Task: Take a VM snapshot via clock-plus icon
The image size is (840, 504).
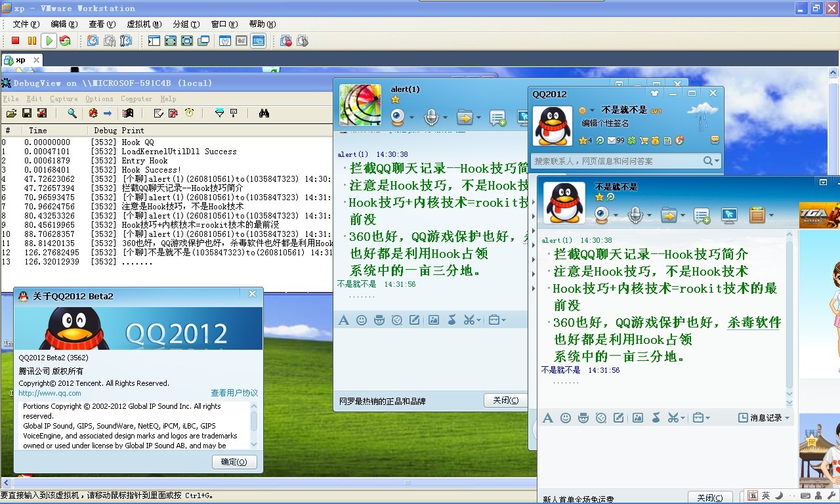Action: pos(93,41)
